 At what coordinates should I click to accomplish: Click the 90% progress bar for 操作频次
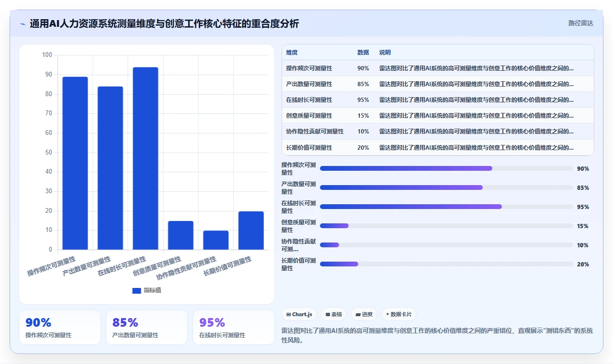[446, 168]
